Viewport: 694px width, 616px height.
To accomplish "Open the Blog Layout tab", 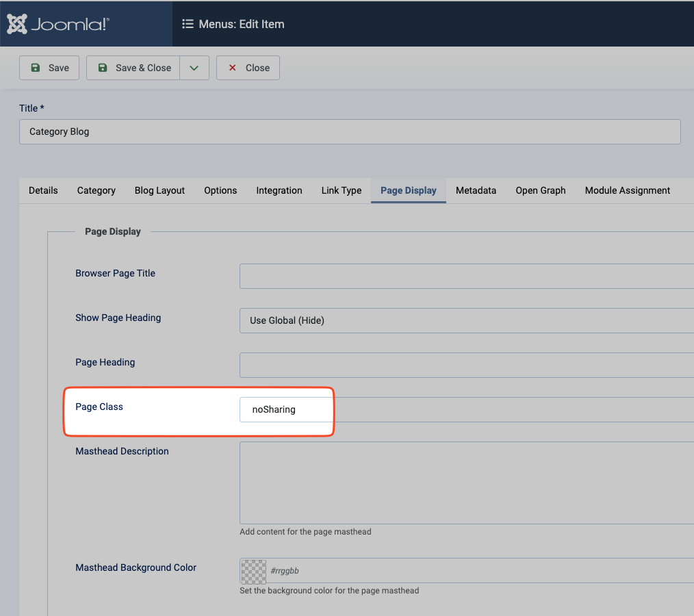I will 159,190.
